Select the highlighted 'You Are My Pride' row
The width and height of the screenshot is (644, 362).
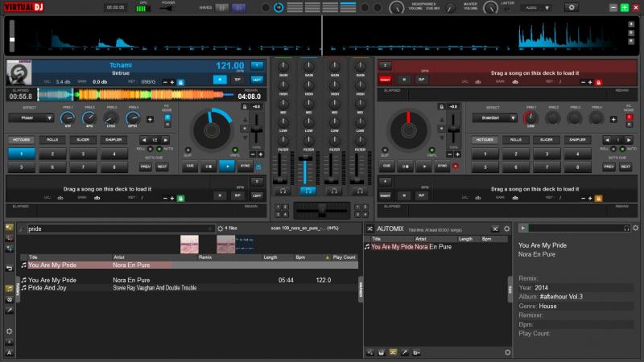pyautogui.click(x=189, y=265)
